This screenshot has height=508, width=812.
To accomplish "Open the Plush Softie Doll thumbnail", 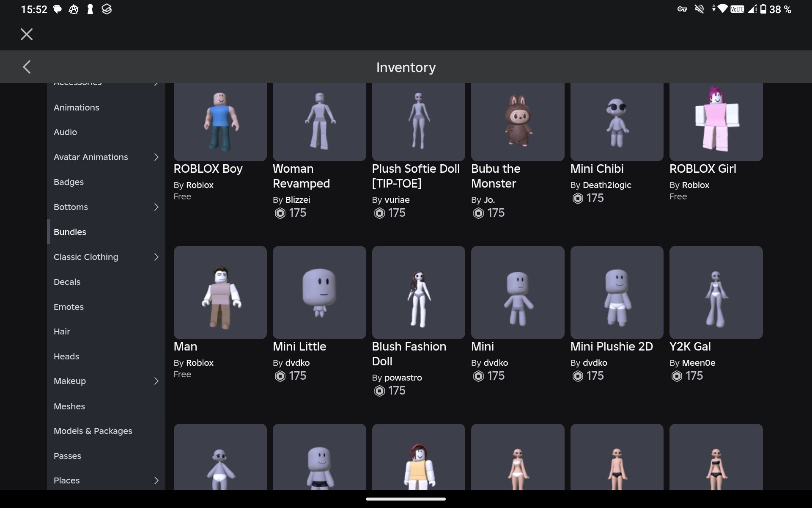I will click(x=419, y=122).
